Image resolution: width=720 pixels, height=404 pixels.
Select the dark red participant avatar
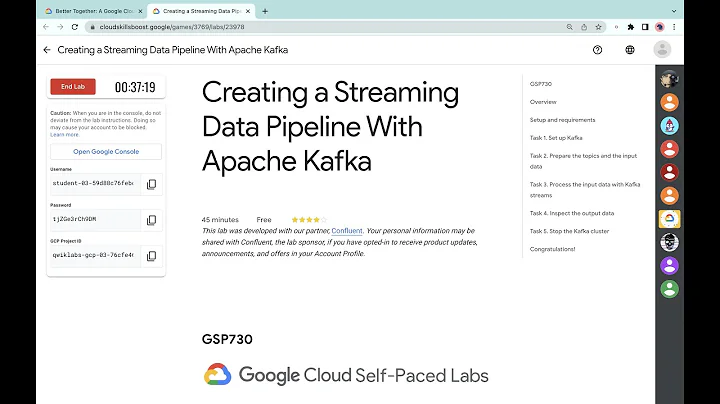pyautogui.click(x=669, y=172)
